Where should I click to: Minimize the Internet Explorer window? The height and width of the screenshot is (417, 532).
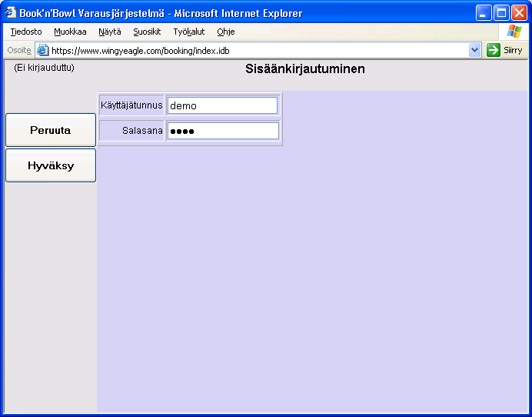[484, 13]
